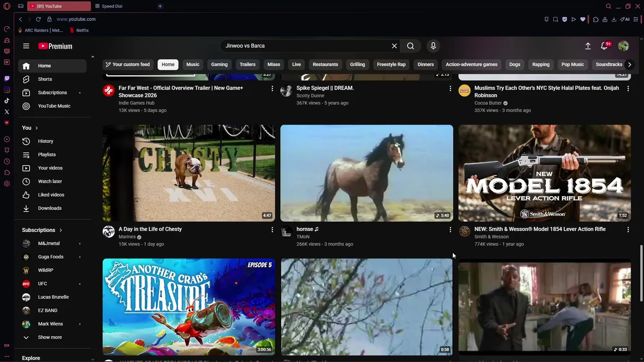Expand the You section chevron
The image size is (644, 362).
[x=36, y=128]
